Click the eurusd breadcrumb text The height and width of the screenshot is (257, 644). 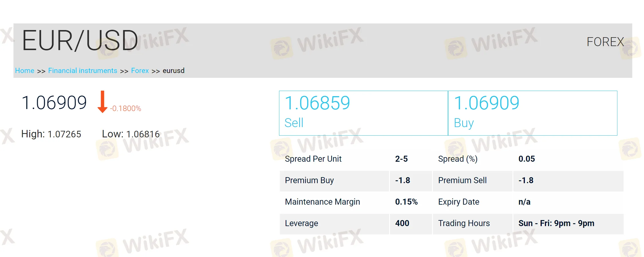(174, 71)
